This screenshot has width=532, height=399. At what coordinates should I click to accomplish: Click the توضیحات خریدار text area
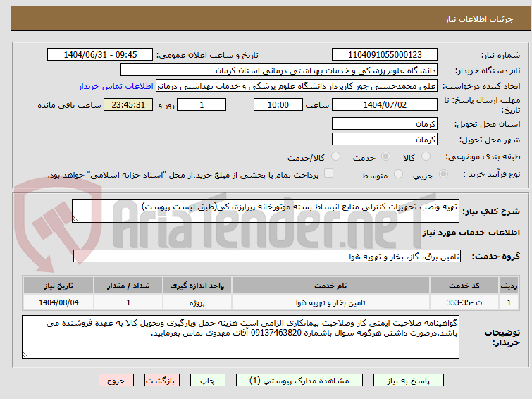240,337
